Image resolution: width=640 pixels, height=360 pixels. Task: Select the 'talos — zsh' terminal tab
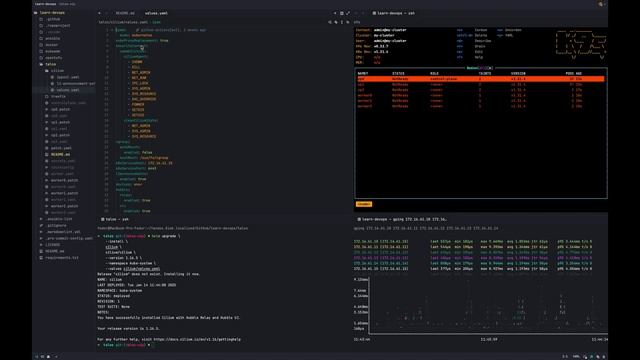[115, 219]
